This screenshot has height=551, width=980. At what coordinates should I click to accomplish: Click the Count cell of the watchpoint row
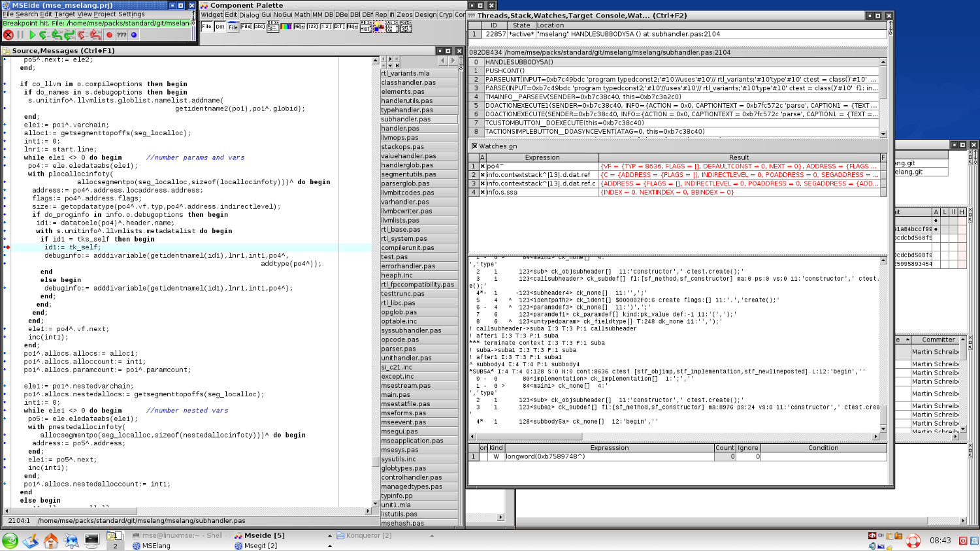[x=725, y=457]
